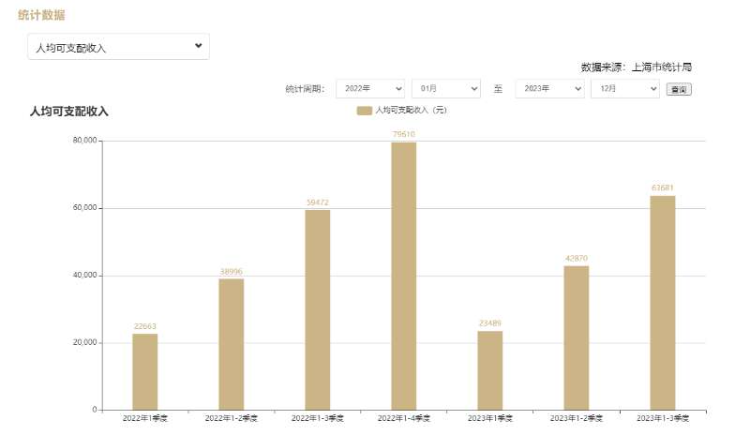Viewport: 750px width, 435px height.
Task: Click the 2023年1季度 bar
Action: coord(490,370)
